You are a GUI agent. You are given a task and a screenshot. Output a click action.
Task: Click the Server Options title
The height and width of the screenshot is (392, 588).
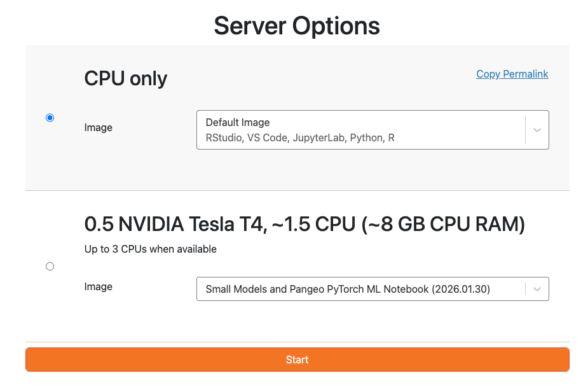point(297,26)
